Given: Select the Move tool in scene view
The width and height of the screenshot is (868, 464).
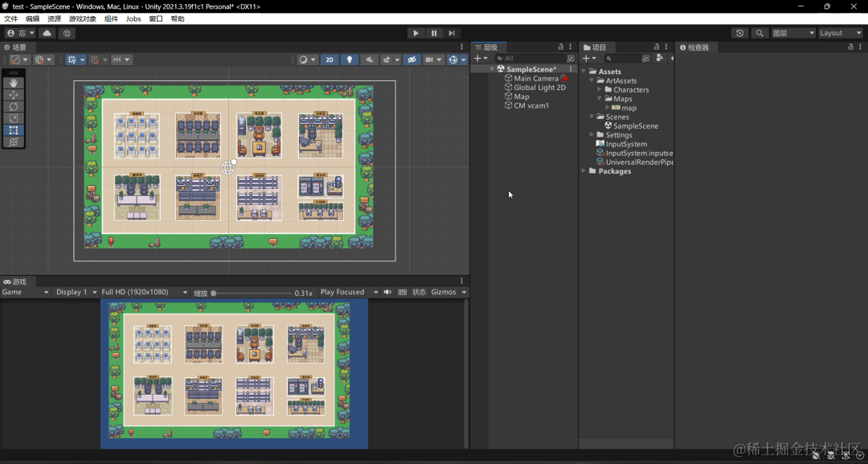Looking at the screenshot, I should (14, 95).
